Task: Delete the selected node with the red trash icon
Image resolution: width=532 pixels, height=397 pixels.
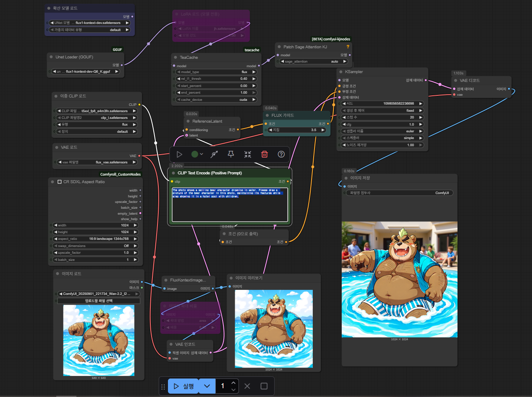Action: pyautogui.click(x=265, y=154)
